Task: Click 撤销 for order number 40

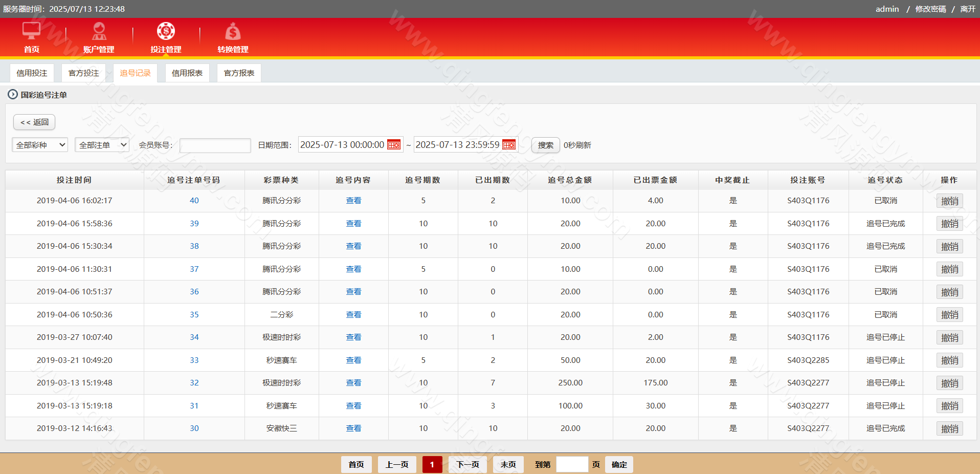Action: [949, 201]
